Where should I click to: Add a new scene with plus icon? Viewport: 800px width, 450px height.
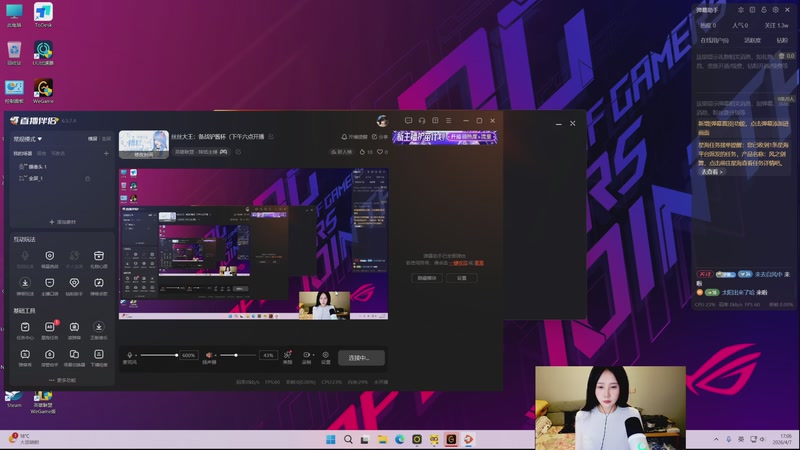[x=106, y=153]
